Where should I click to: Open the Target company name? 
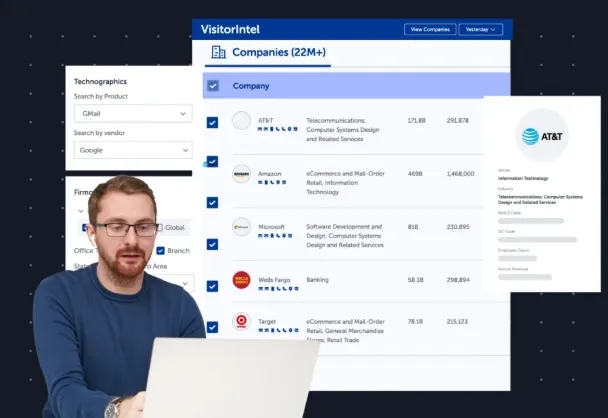(267, 321)
